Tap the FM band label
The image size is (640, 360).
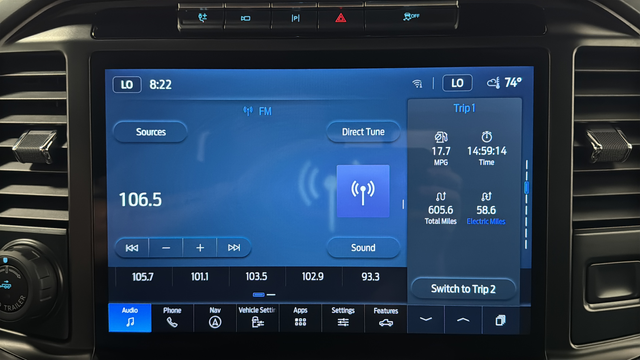265,111
